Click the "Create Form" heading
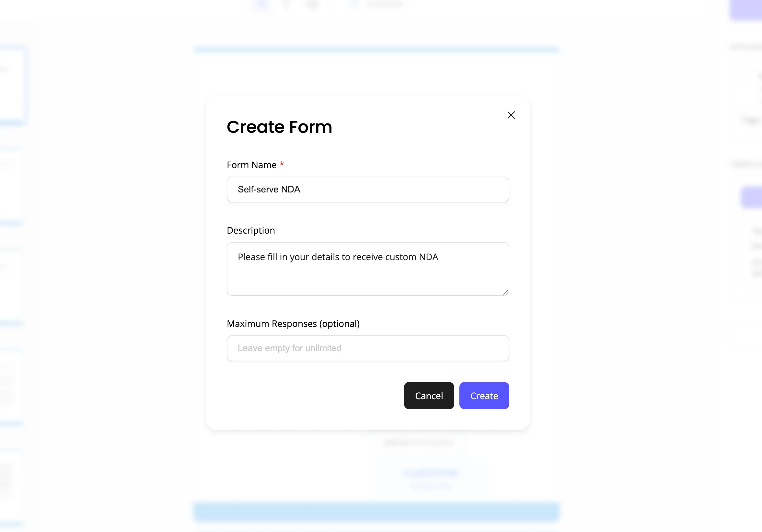The height and width of the screenshot is (532, 762). (x=280, y=127)
